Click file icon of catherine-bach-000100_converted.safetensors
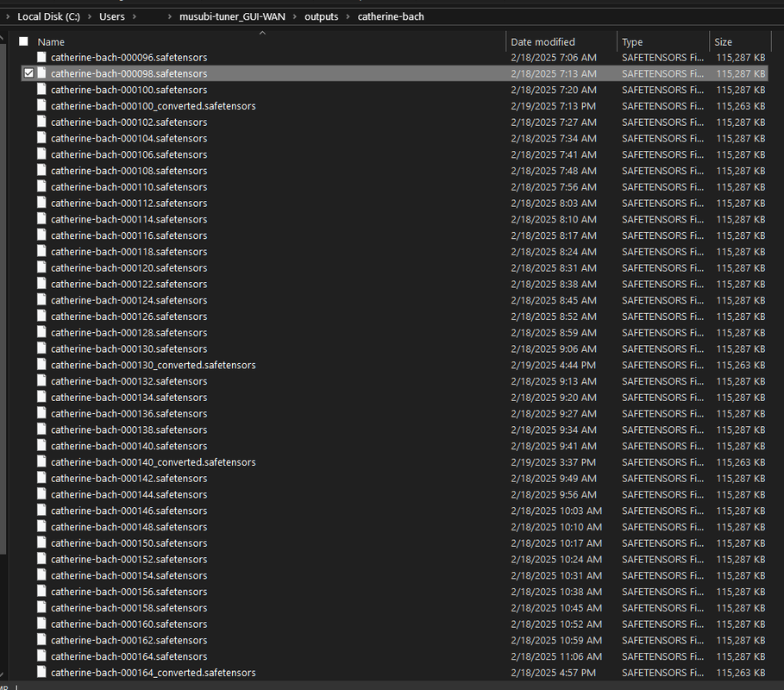 [x=41, y=105]
